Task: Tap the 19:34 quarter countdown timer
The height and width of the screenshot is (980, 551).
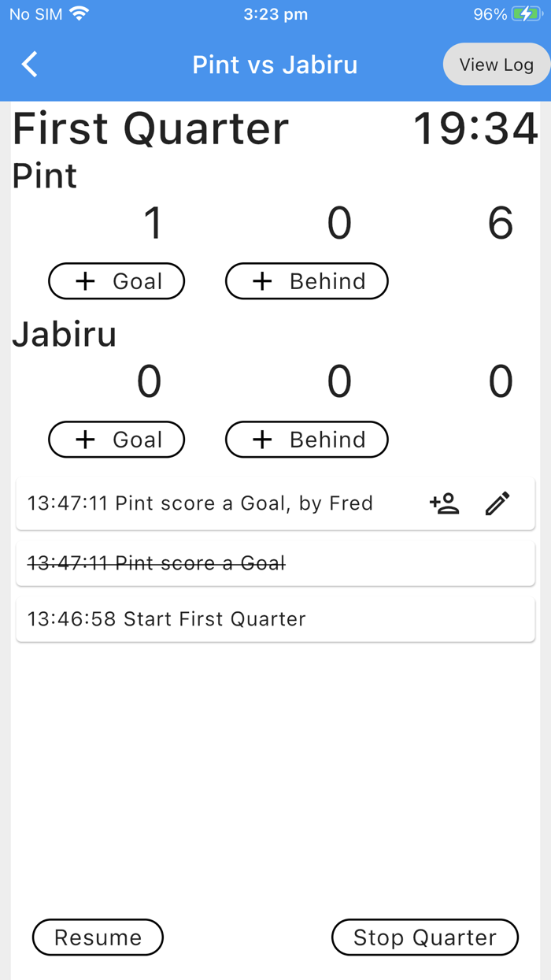Action: [x=475, y=128]
